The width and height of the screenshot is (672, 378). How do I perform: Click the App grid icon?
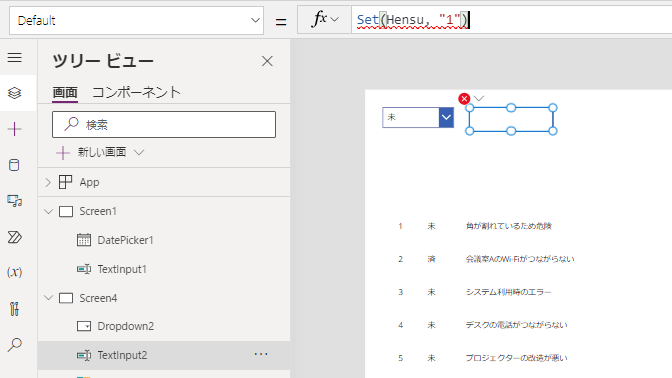66,182
